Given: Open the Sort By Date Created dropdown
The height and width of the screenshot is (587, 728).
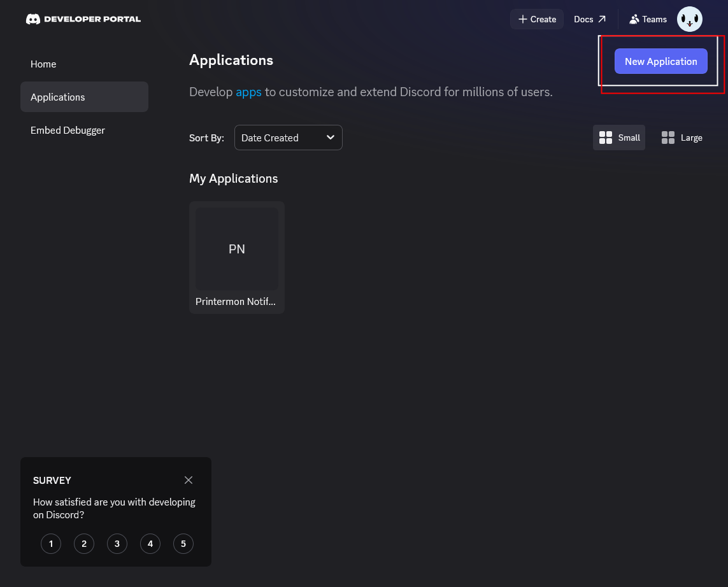Looking at the screenshot, I should (288, 138).
